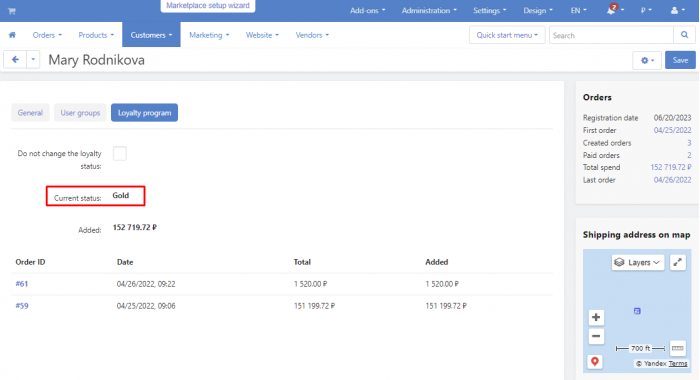Open the Marketplace setup wizard

point(208,6)
